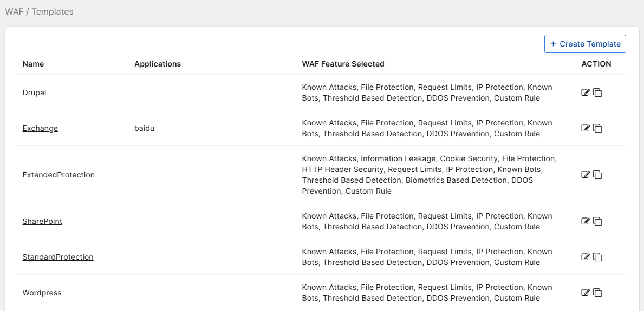This screenshot has width=644, height=311.
Task: Edit the SharePoint template
Action: click(x=585, y=221)
